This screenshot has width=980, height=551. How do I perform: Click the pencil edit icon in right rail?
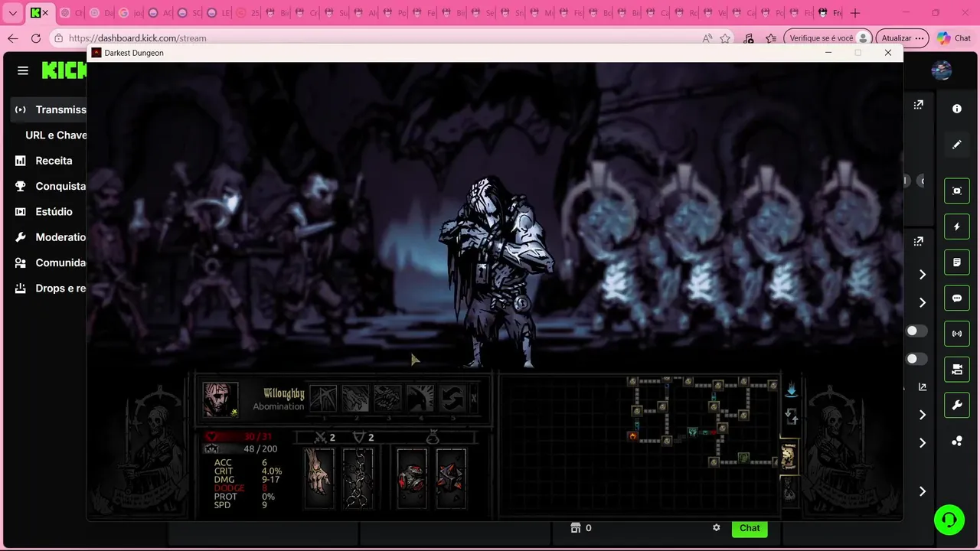[957, 144]
